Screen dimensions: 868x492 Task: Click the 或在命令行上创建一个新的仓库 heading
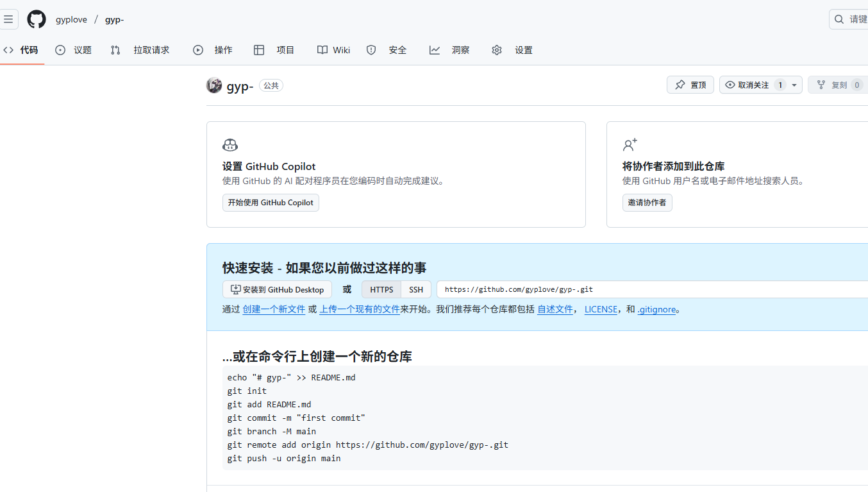tap(317, 357)
